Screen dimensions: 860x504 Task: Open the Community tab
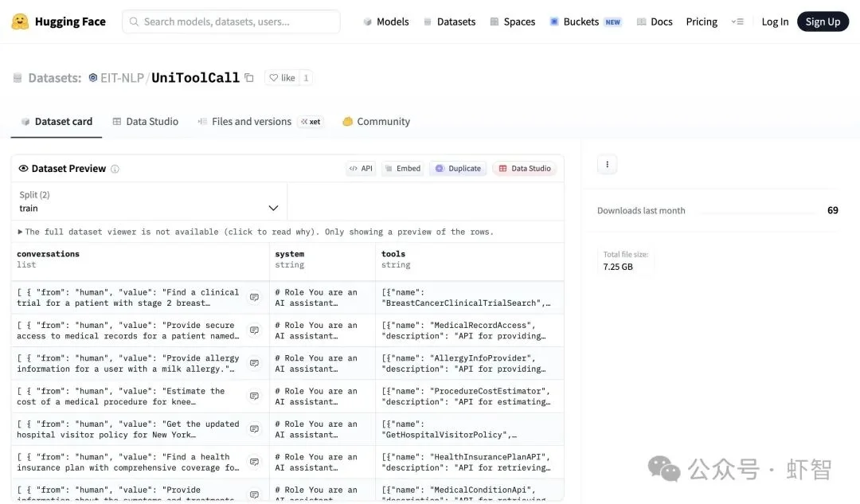point(376,122)
